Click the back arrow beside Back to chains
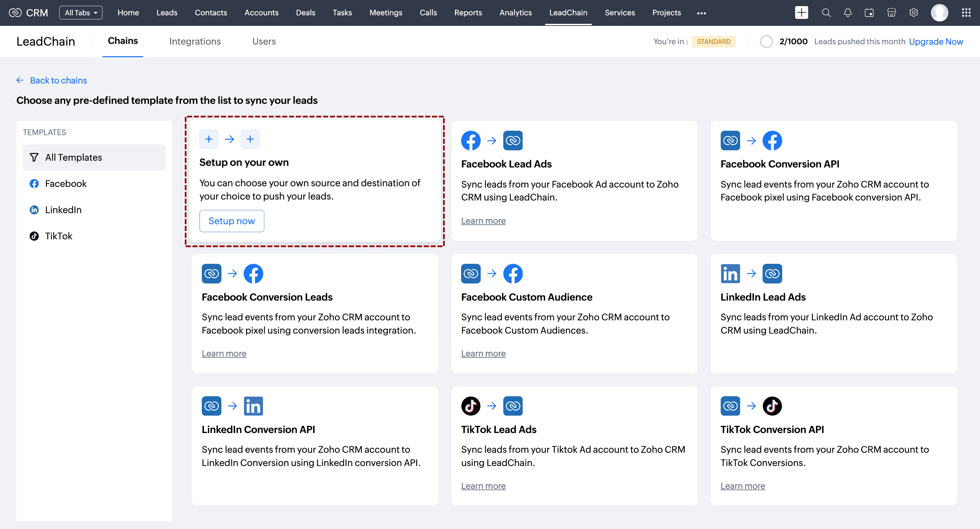 (x=20, y=80)
